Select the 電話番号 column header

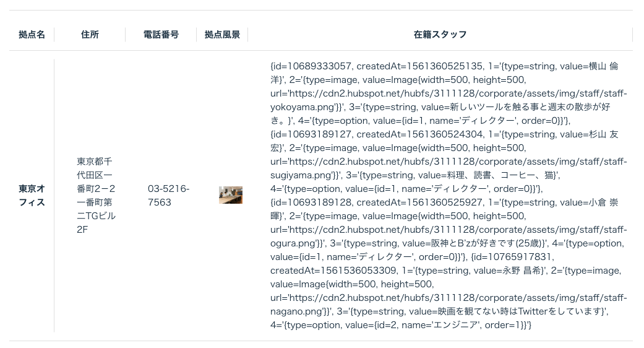tap(161, 35)
